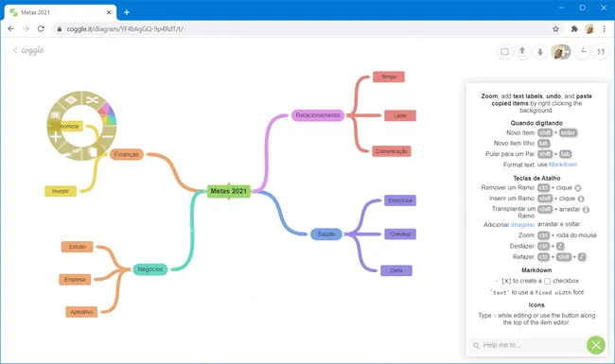Bookmark this page with the star icon
This screenshot has height=364, width=615.
click(x=555, y=29)
